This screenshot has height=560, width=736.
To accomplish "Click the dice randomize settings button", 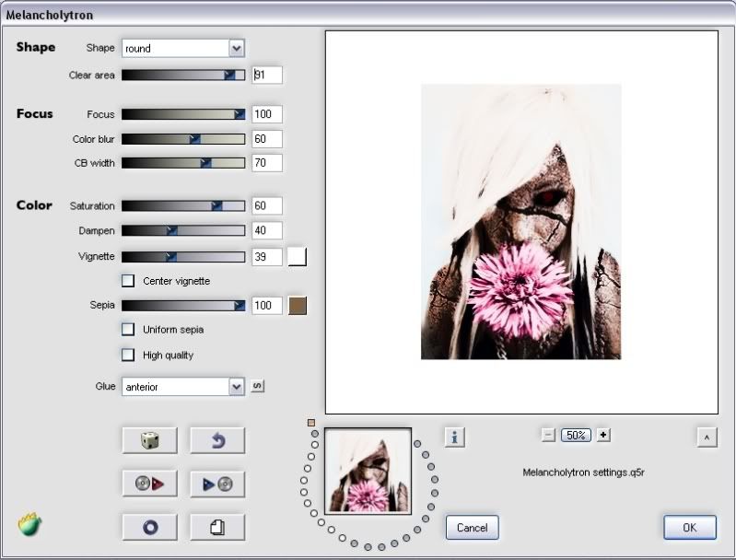I will click(x=150, y=440).
